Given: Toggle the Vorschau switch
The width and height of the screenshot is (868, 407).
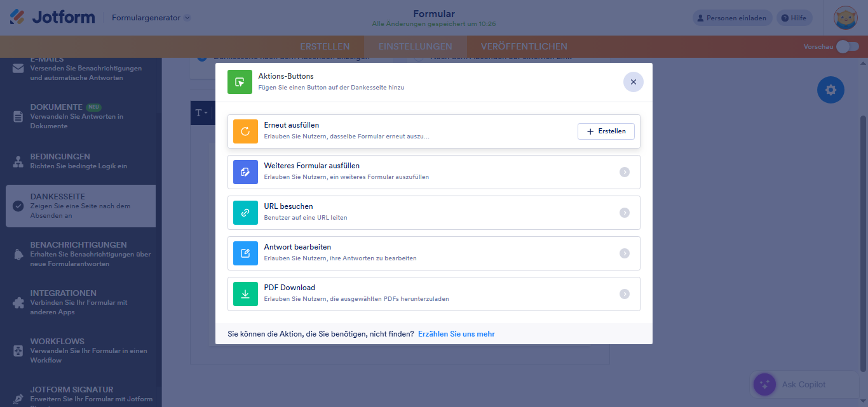Looking at the screenshot, I should pos(848,46).
